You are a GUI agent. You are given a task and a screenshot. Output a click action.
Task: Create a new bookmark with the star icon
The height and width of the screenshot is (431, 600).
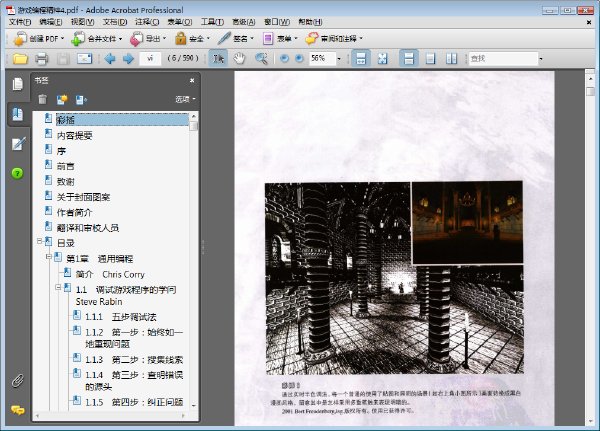click(x=62, y=100)
